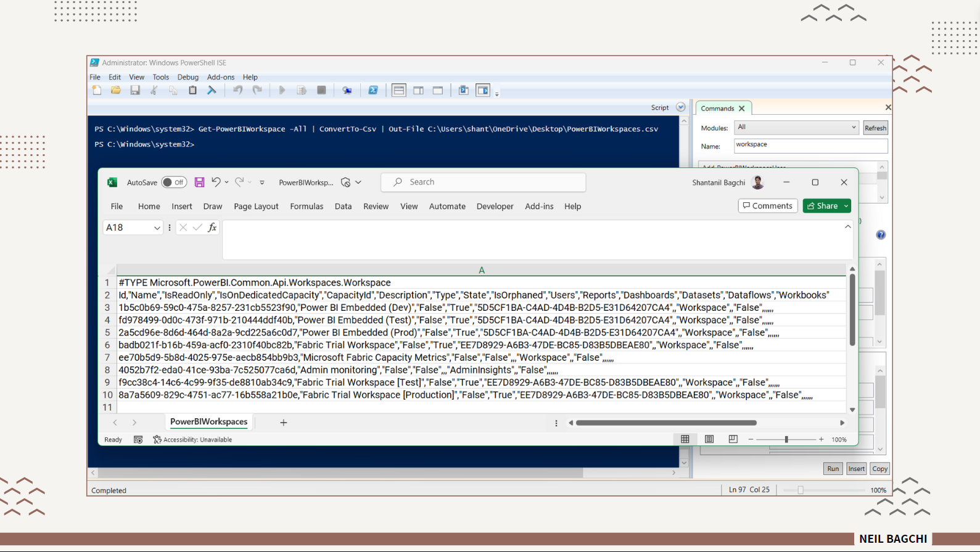Click Copy icon in PowerShell ISE toolbar
Image resolution: width=980 pixels, height=552 pixels.
point(173,91)
